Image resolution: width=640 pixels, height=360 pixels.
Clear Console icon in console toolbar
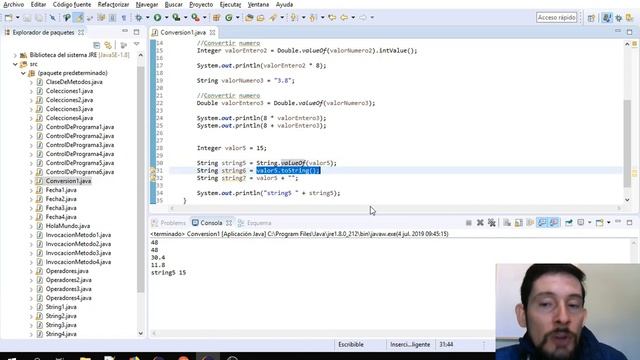[x=507, y=222]
